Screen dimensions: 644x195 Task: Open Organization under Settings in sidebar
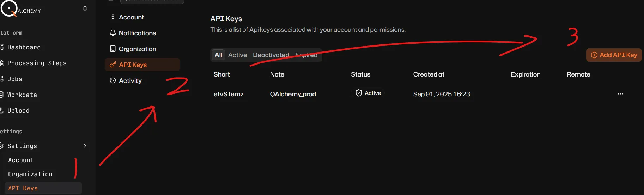[x=30, y=174]
